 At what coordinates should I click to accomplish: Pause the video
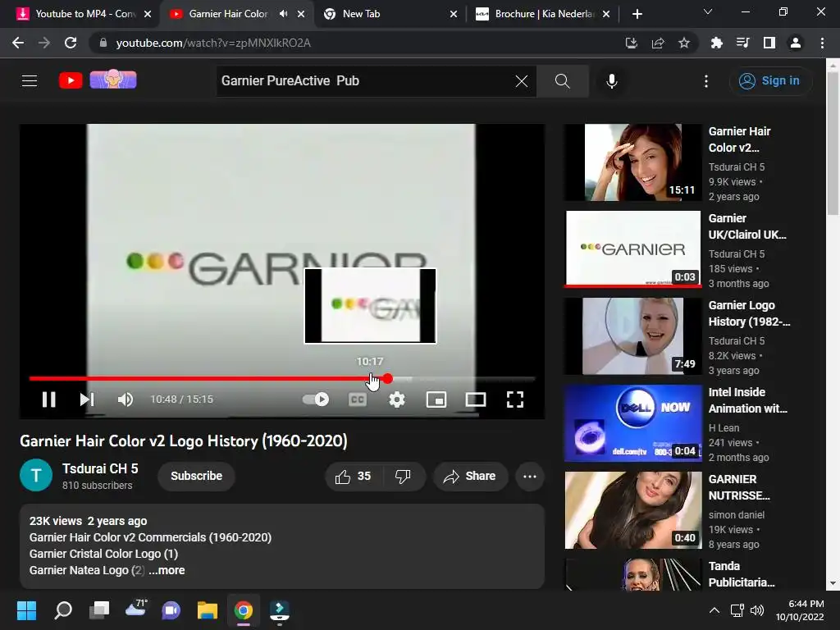[48, 399]
